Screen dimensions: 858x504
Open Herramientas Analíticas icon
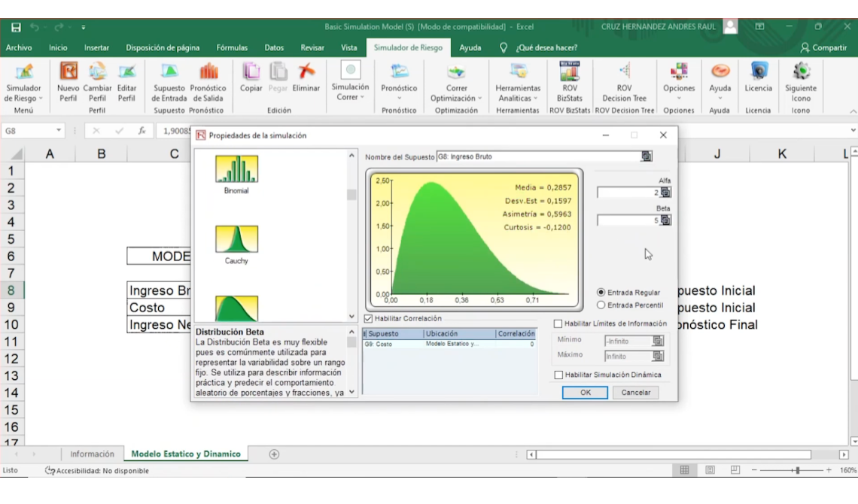(518, 71)
